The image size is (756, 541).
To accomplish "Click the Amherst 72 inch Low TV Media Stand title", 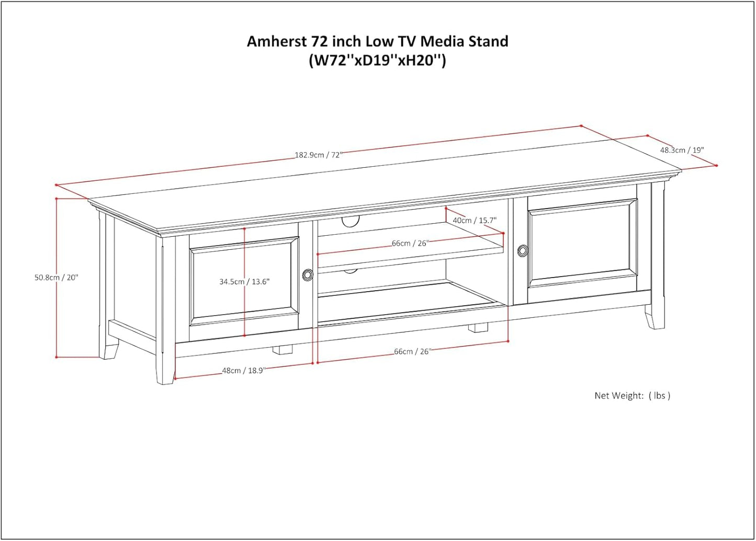I will click(x=378, y=42).
